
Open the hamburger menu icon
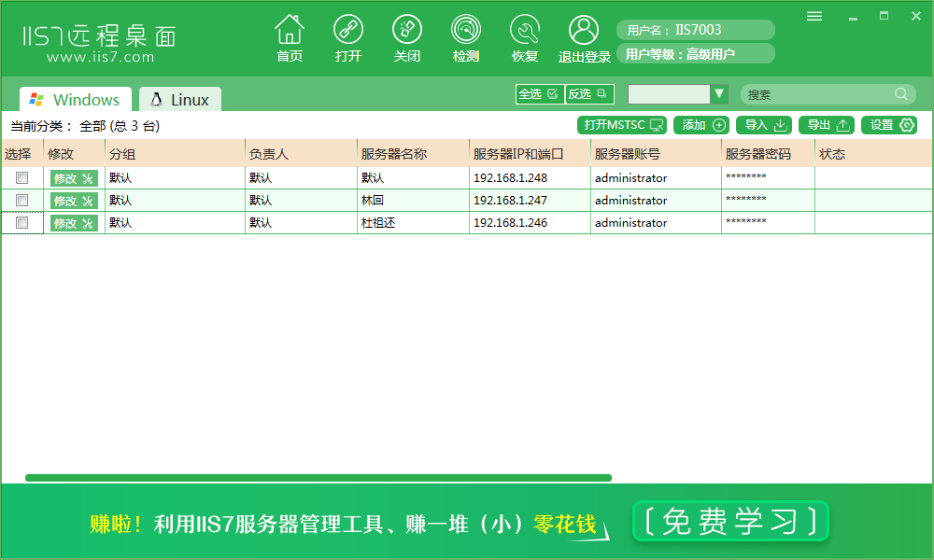coord(814,16)
